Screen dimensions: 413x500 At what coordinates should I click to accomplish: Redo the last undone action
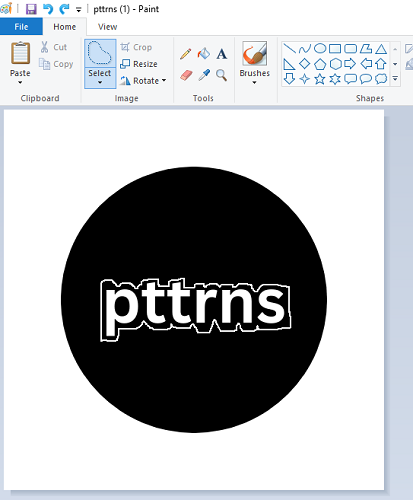(x=64, y=9)
